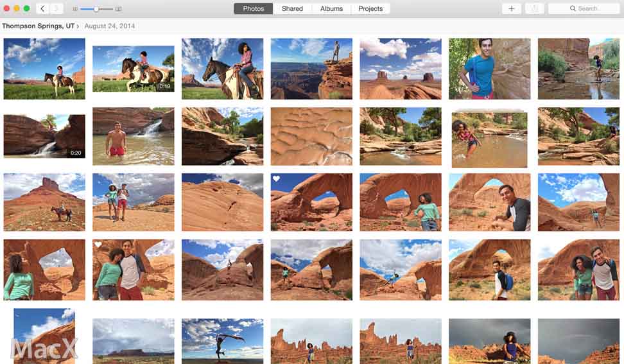Select the waterfall video marked 0:20

pyautogui.click(x=44, y=136)
